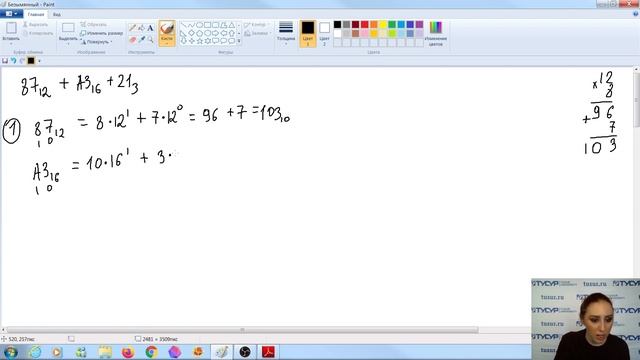Click Copy (Копировать) button
The height and width of the screenshot is (360, 640).
click(x=38, y=33)
